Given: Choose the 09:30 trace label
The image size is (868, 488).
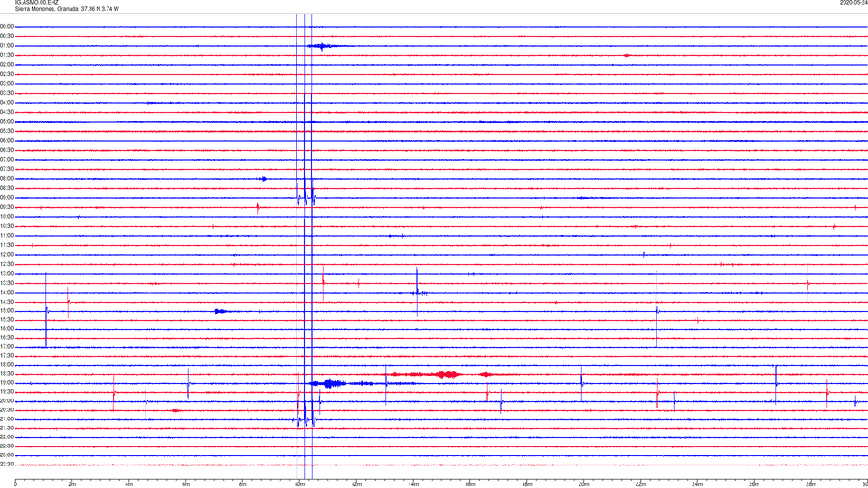Looking at the screenshot, I should click(6, 208).
